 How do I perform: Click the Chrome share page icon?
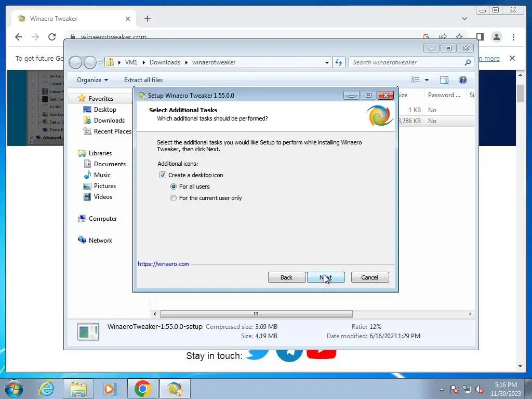click(443, 37)
